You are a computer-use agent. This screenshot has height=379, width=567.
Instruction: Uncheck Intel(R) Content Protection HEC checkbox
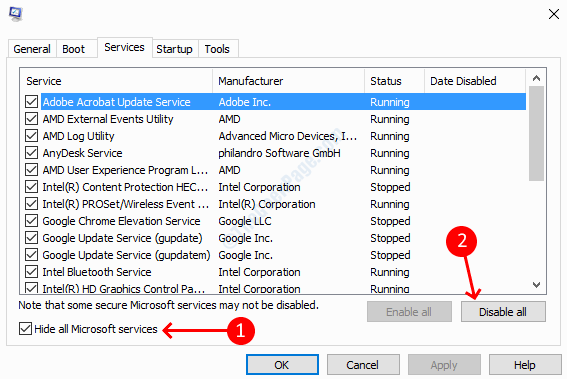point(31,187)
